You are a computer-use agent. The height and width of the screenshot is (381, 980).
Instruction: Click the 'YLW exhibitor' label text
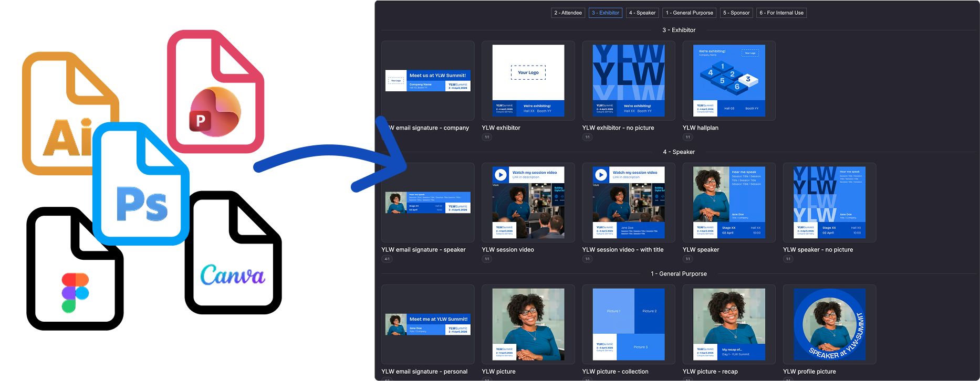point(501,128)
